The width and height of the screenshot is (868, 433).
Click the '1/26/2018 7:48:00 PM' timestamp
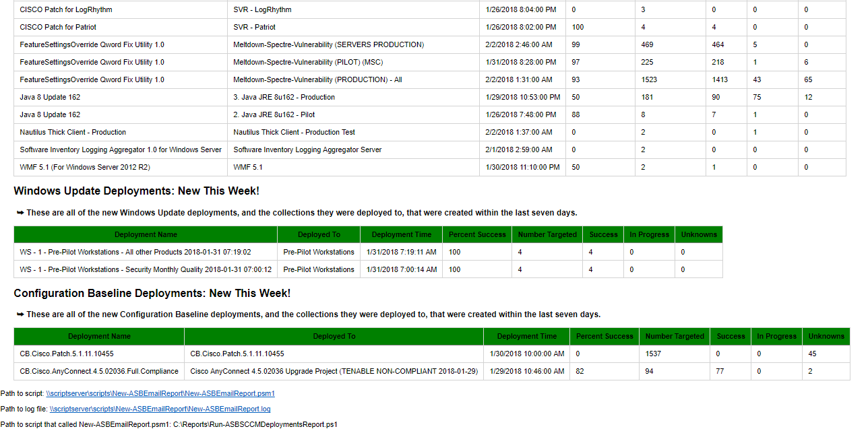[x=521, y=115]
